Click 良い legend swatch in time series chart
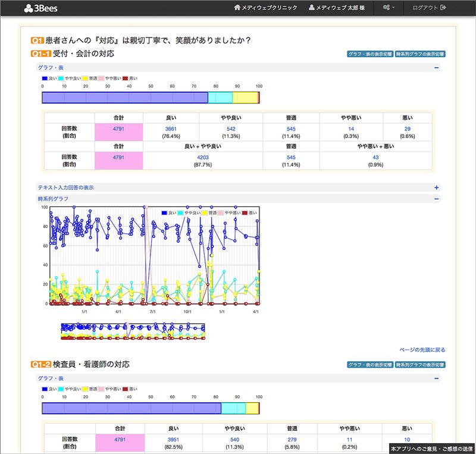This screenshot has width=476, height=454. coord(164,213)
